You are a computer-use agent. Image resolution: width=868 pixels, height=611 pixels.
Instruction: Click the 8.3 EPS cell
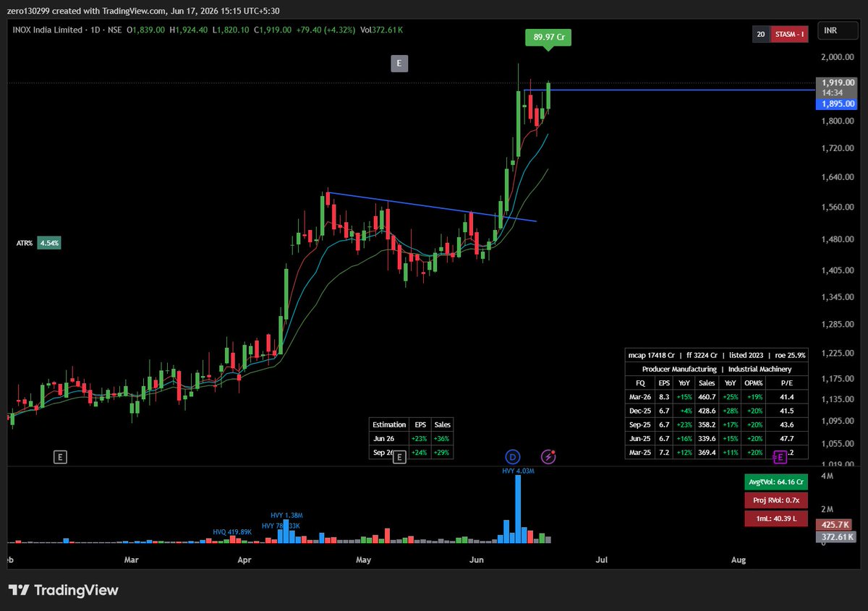pyautogui.click(x=663, y=397)
